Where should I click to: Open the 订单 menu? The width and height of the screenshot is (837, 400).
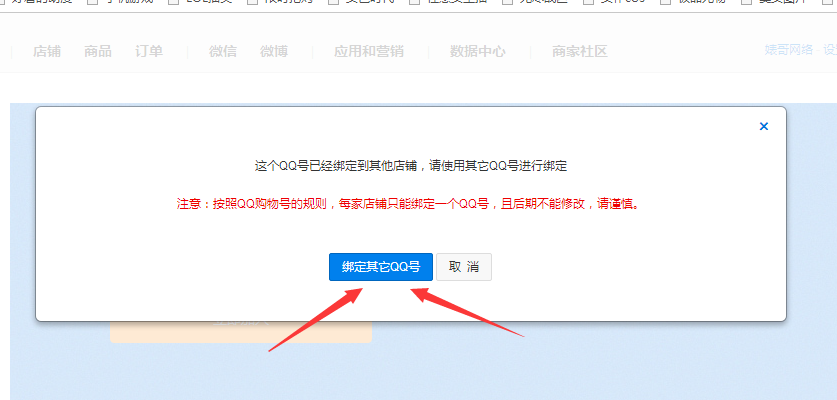click(149, 52)
